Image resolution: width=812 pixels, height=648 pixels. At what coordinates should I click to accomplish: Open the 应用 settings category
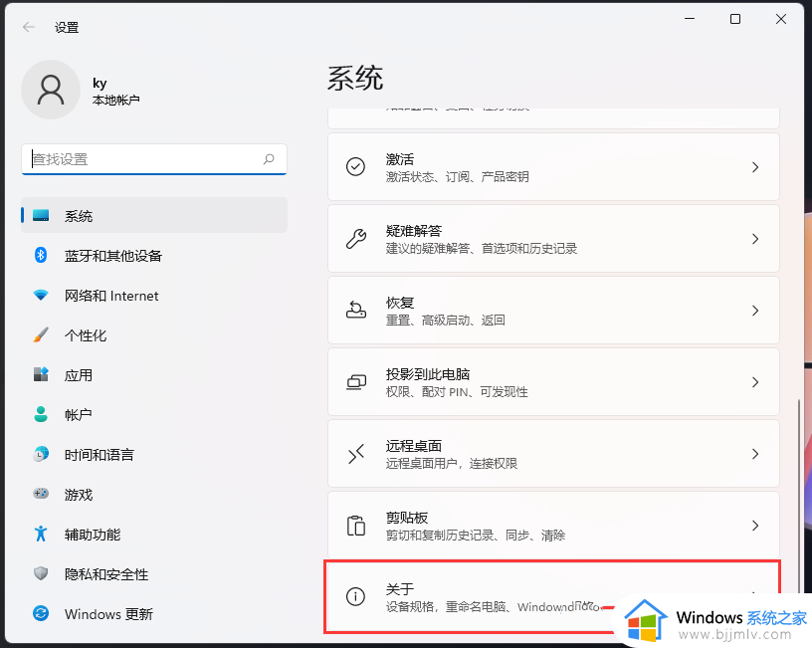(x=154, y=374)
